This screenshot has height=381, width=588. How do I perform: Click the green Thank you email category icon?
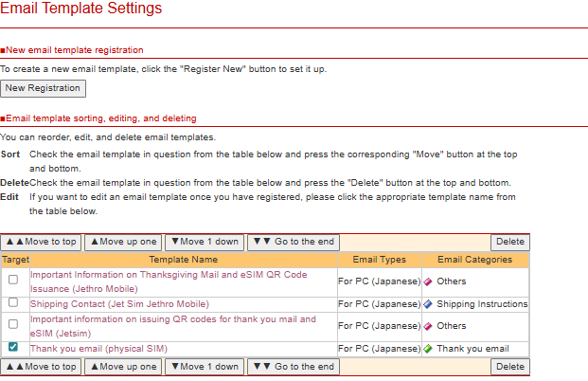[x=428, y=349]
